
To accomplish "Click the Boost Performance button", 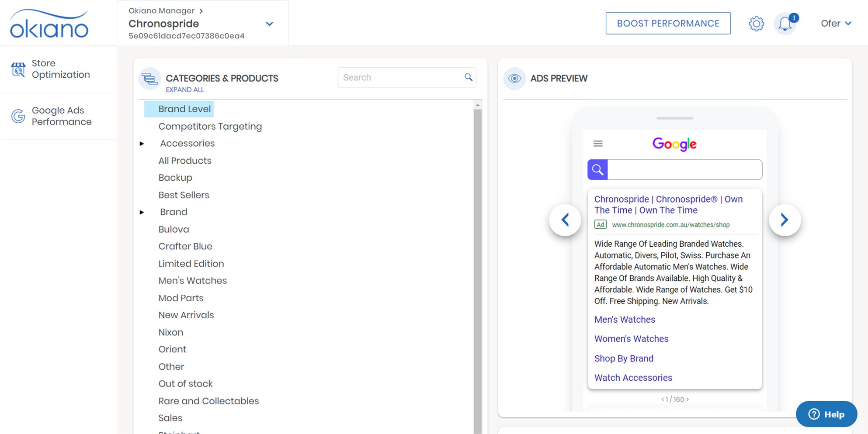I will (x=668, y=24).
